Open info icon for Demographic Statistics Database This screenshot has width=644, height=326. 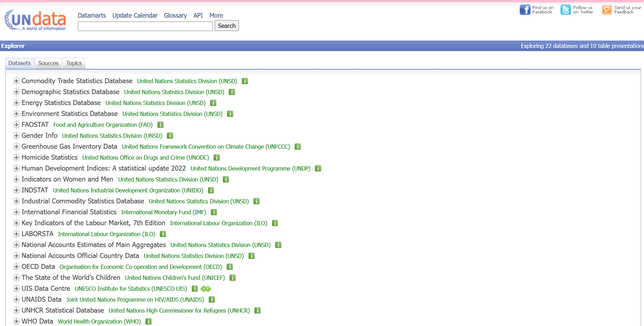click(x=232, y=92)
